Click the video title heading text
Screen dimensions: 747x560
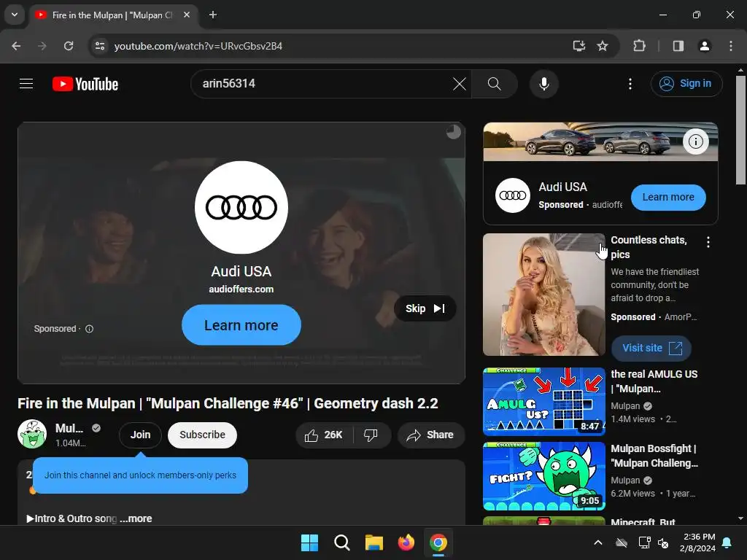228,403
